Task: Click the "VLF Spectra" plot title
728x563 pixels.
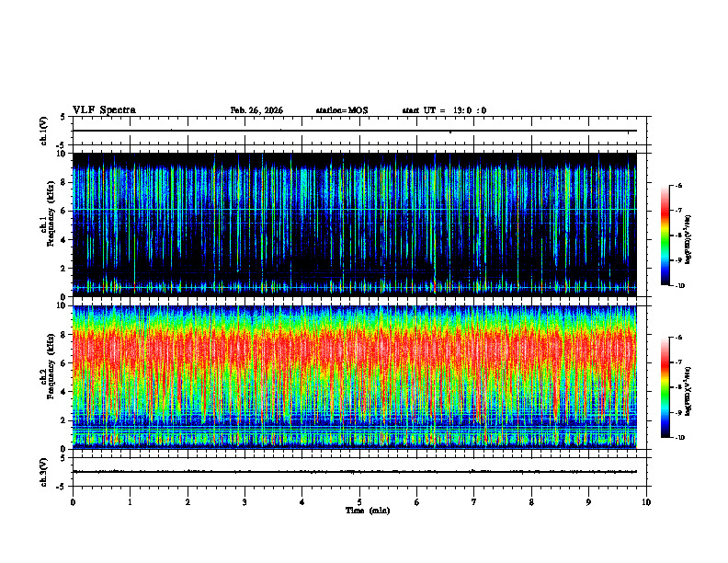Action: point(104,110)
